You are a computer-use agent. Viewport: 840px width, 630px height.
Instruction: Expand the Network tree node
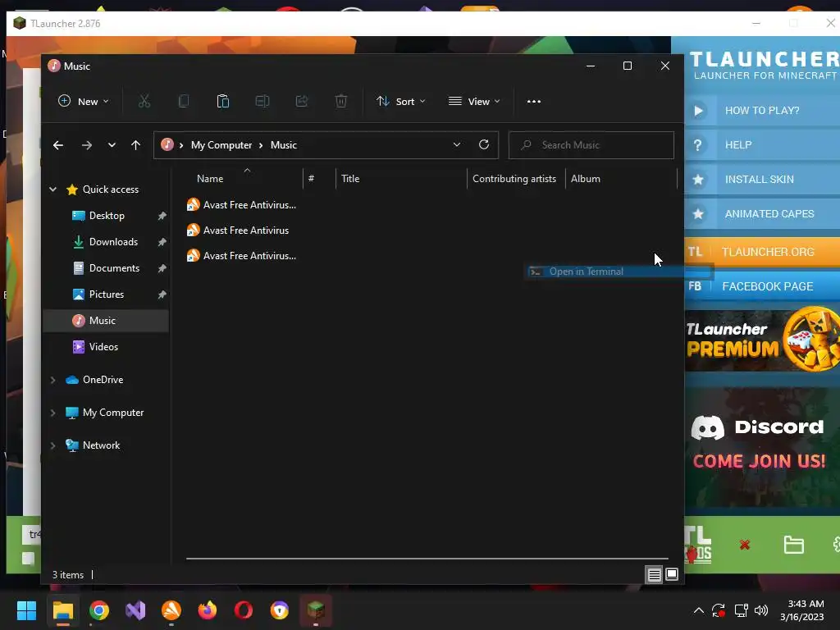click(53, 445)
